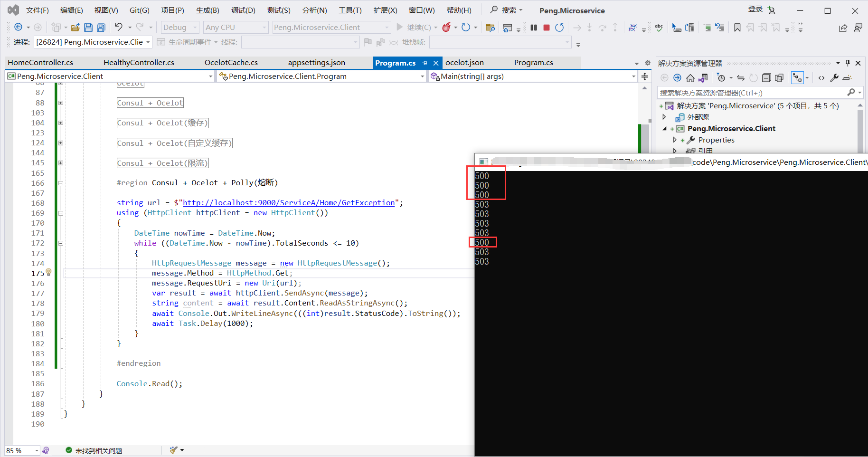Expand collapsed region Consul + Ocelot(限流)
868x457 pixels.
(x=60, y=163)
